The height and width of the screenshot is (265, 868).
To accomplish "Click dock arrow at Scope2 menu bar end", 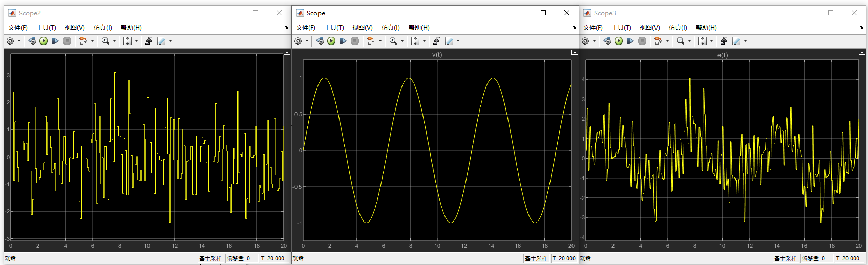I will tap(287, 28).
